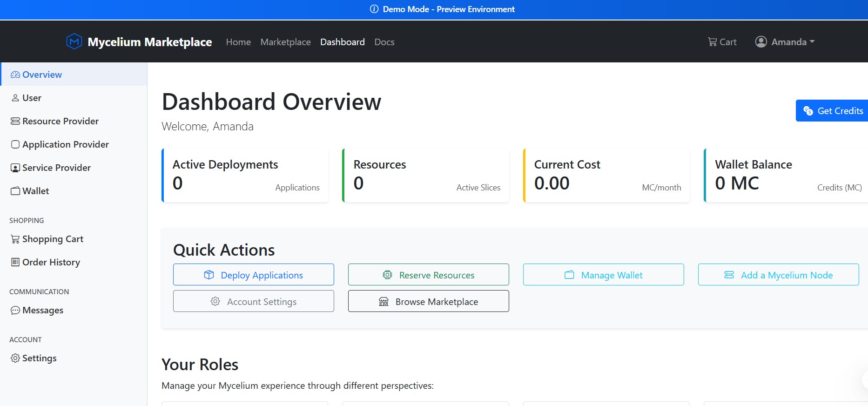Click Reserve Resources quick action

[428, 275]
